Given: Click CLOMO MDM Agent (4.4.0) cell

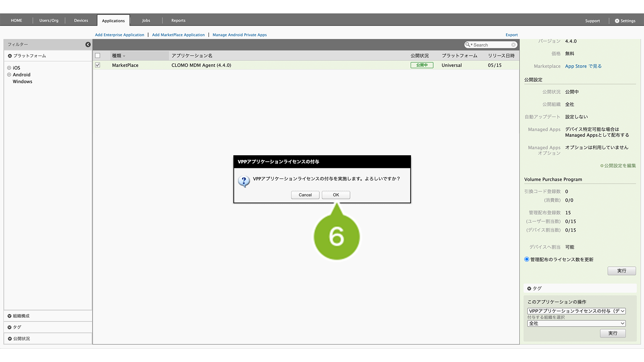Looking at the screenshot, I should 201,65.
